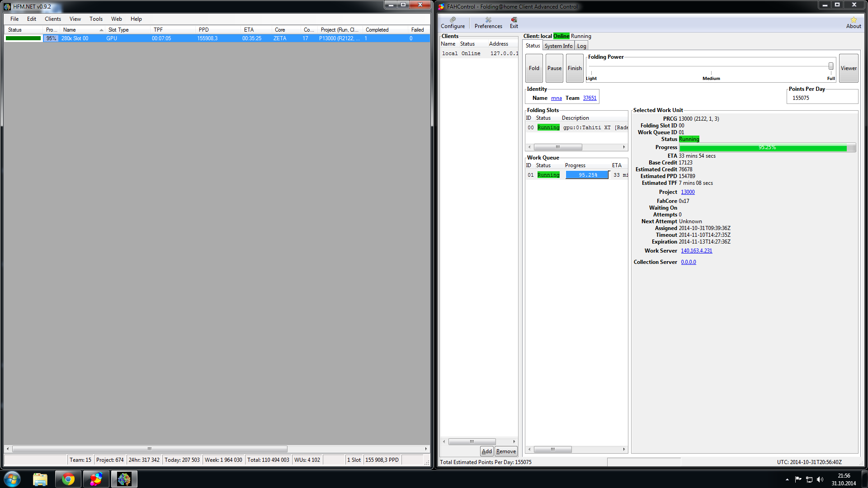This screenshot has height=488, width=868.
Task: Open File Explorer from taskbar
Action: pos(40,479)
